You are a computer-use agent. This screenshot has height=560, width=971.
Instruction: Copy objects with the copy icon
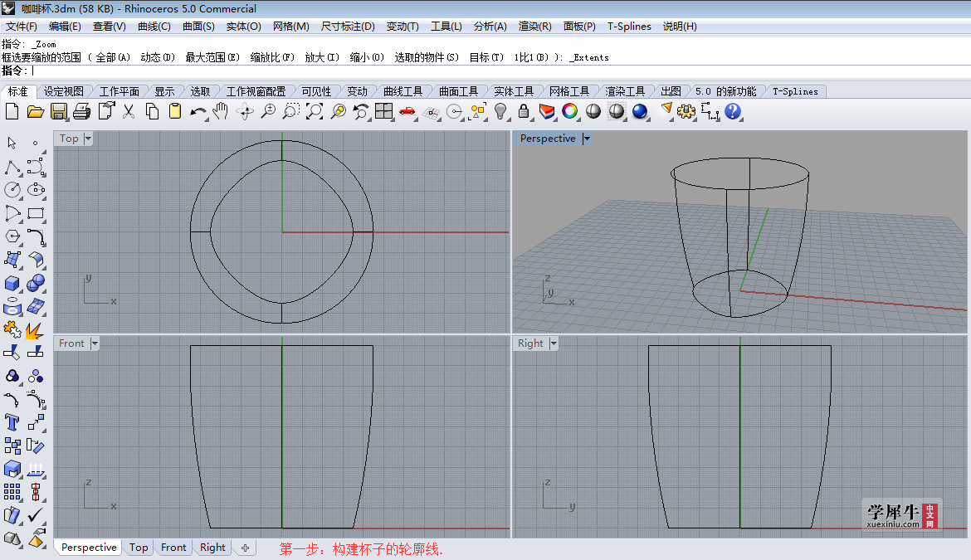coord(152,111)
